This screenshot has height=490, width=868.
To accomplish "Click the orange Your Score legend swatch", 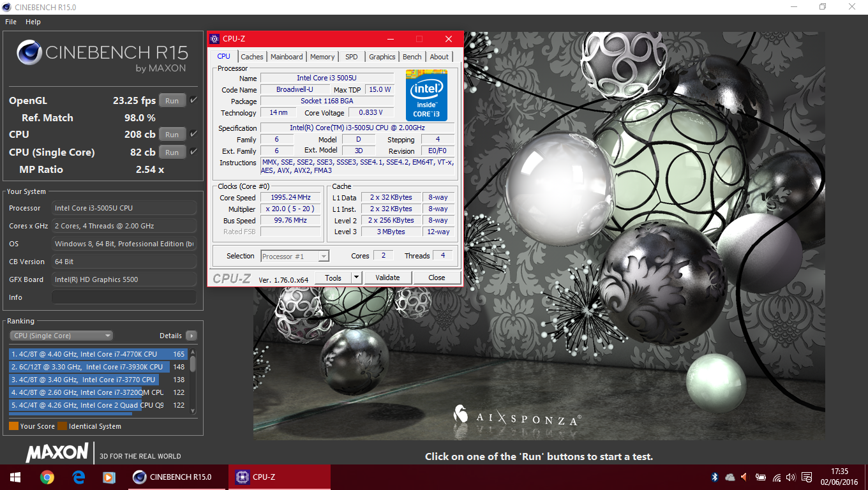I will click(13, 426).
